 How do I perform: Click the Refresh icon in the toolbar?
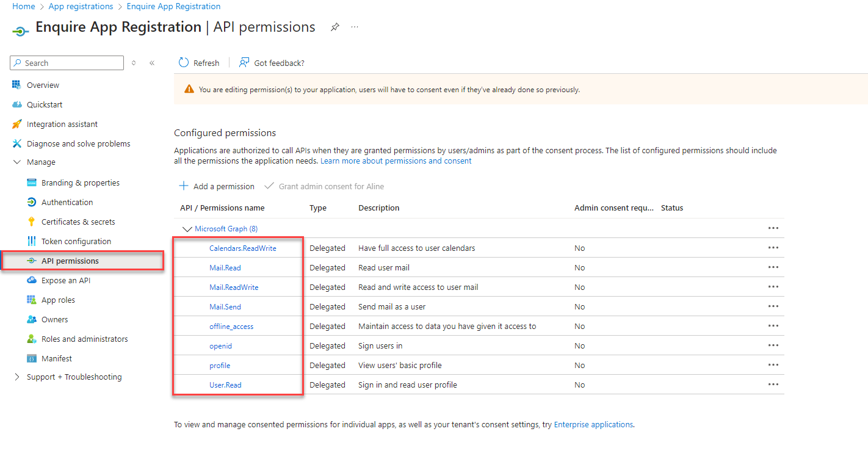184,63
